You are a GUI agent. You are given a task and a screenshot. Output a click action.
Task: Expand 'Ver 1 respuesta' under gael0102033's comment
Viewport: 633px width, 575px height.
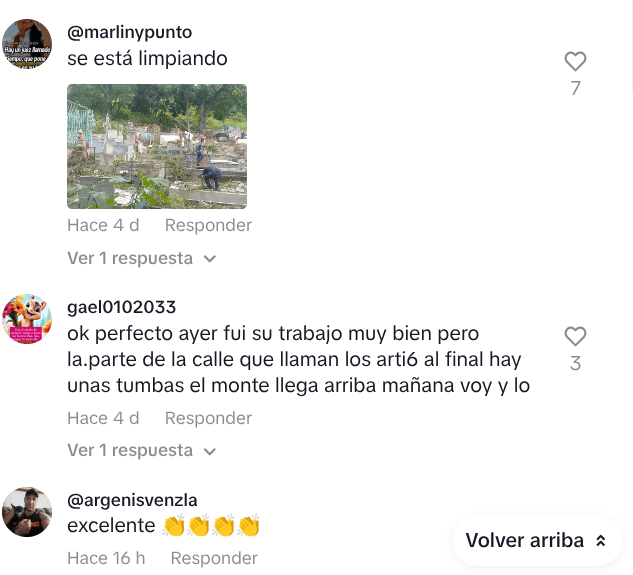(x=142, y=451)
